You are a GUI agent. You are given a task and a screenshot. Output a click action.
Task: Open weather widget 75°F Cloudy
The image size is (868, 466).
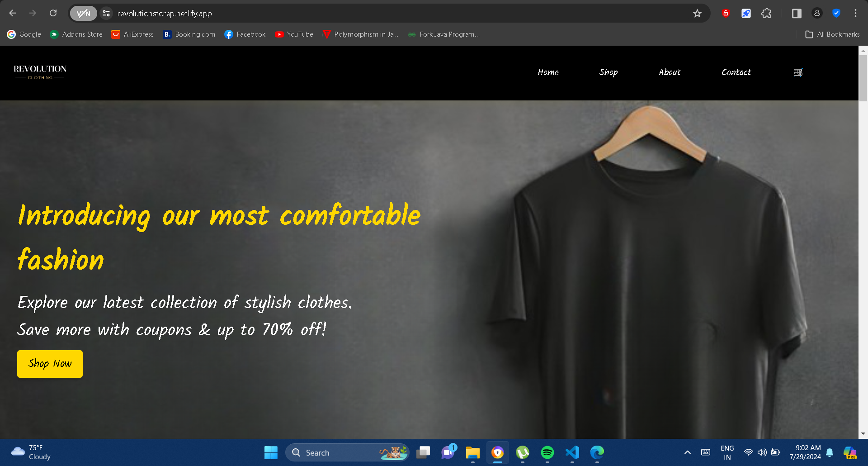pyautogui.click(x=31, y=452)
